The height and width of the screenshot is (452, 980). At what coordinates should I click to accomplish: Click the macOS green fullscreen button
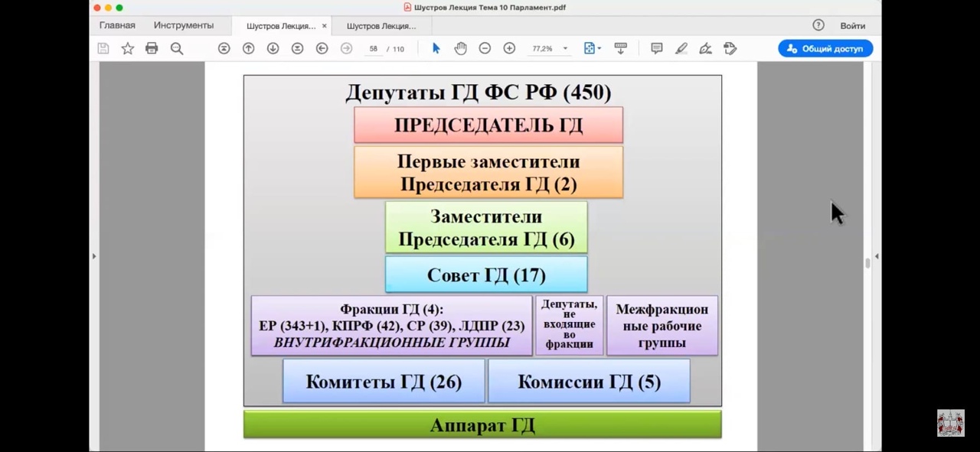pos(119,8)
